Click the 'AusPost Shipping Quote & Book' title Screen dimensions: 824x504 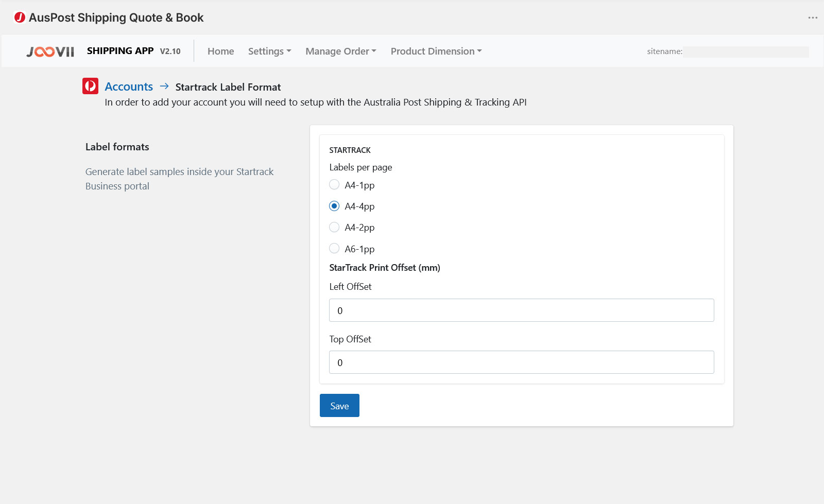[x=116, y=18]
